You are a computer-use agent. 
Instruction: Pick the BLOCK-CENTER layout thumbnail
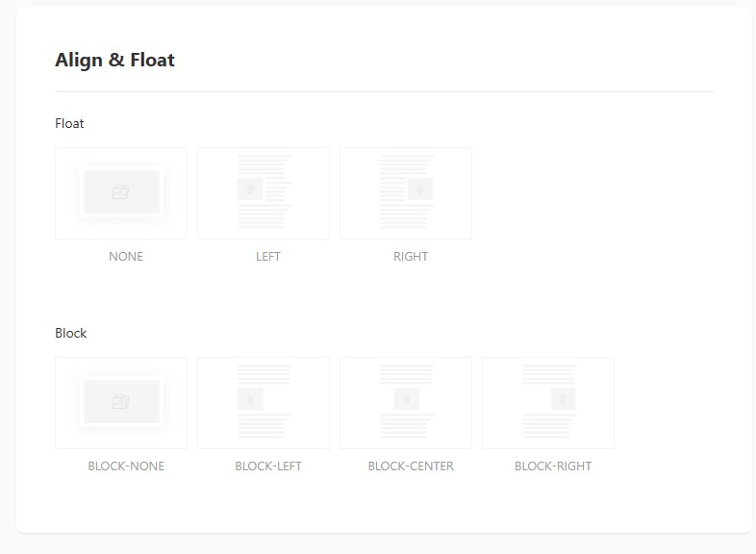coord(406,403)
